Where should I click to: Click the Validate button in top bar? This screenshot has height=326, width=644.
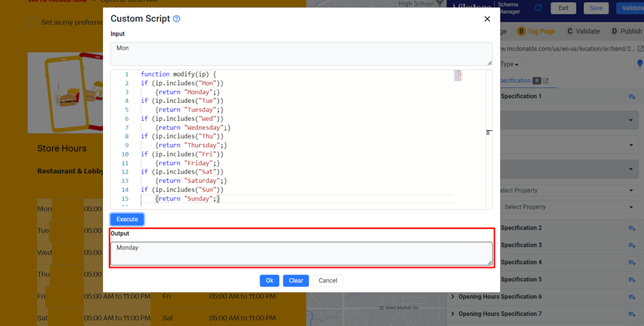pyautogui.click(x=631, y=8)
